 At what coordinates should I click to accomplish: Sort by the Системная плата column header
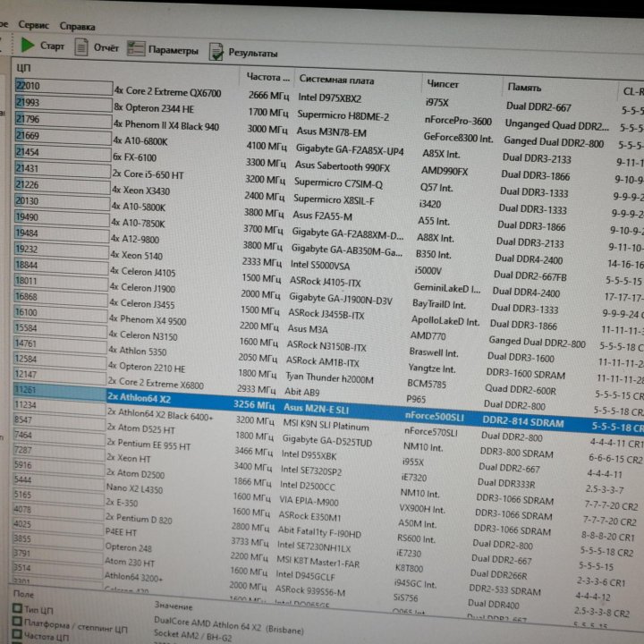click(331, 79)
